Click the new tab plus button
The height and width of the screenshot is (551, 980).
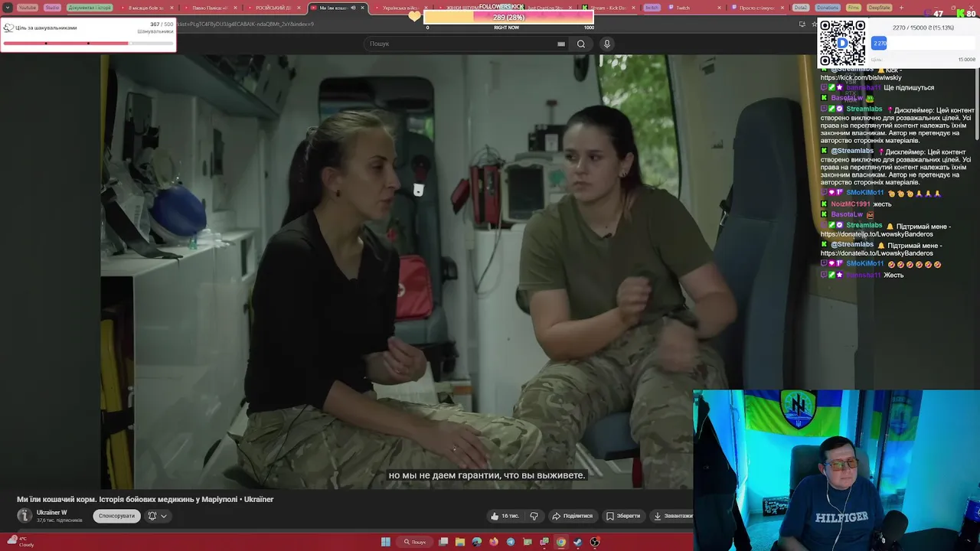pos(901,8)
